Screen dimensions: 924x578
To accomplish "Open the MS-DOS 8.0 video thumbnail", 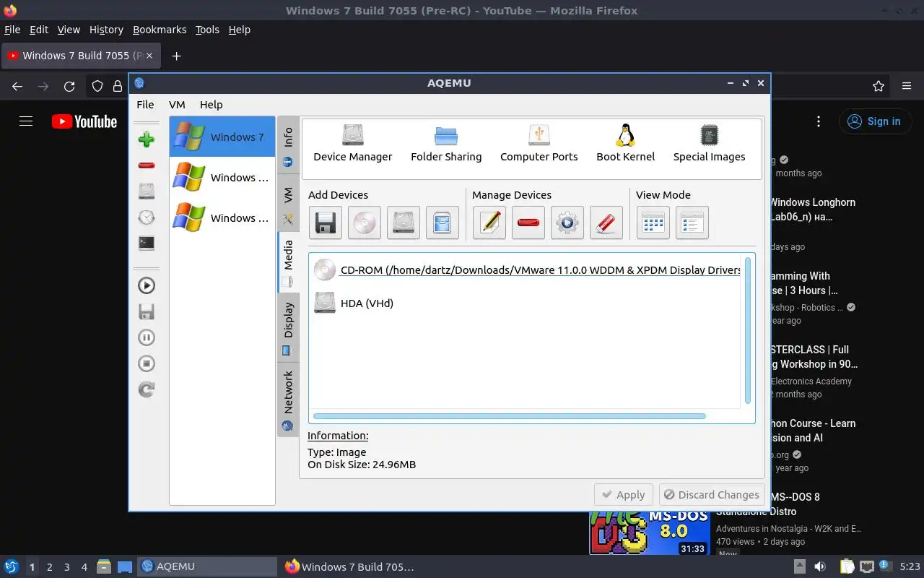I will coord(650,532).
